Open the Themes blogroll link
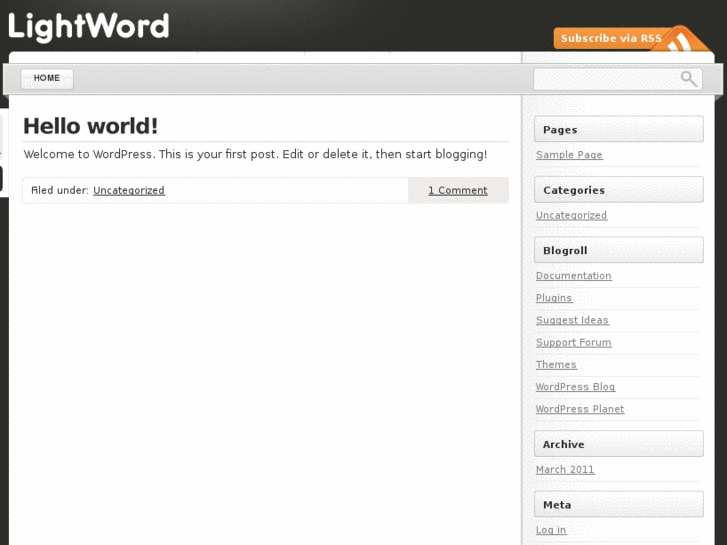The image size is (727, 545). (x=556, y=365)
